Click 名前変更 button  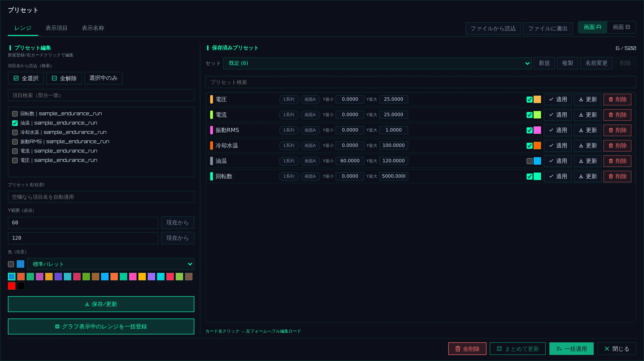[x=596, y=63]
